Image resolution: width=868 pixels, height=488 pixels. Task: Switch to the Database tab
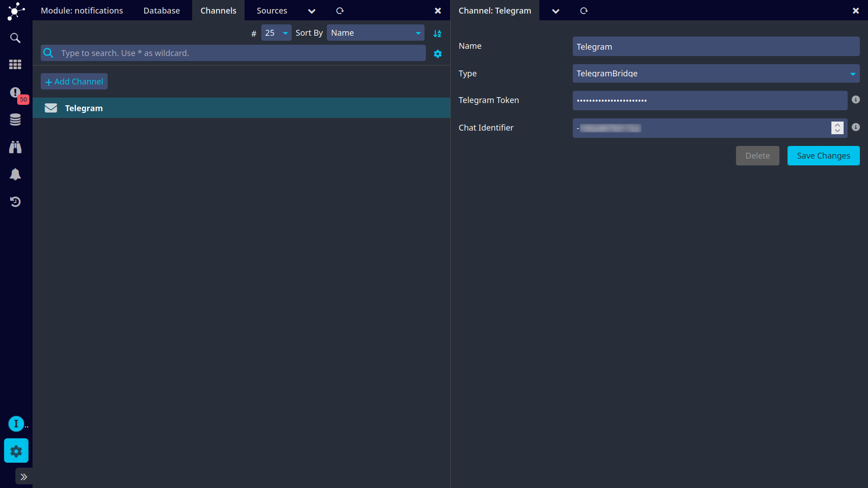(x=161, y=10)
